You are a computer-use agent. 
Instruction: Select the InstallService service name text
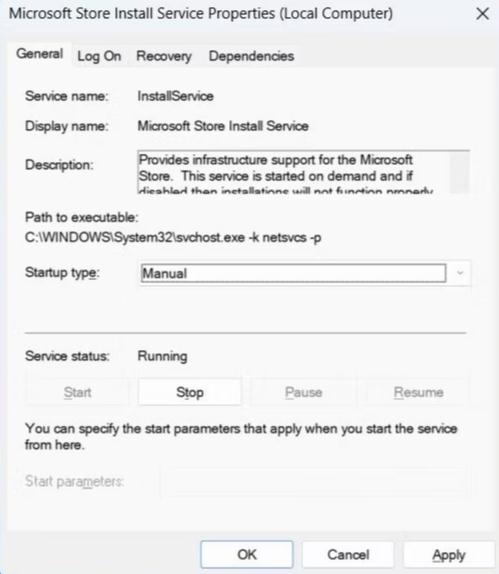(x=175, y=96)
